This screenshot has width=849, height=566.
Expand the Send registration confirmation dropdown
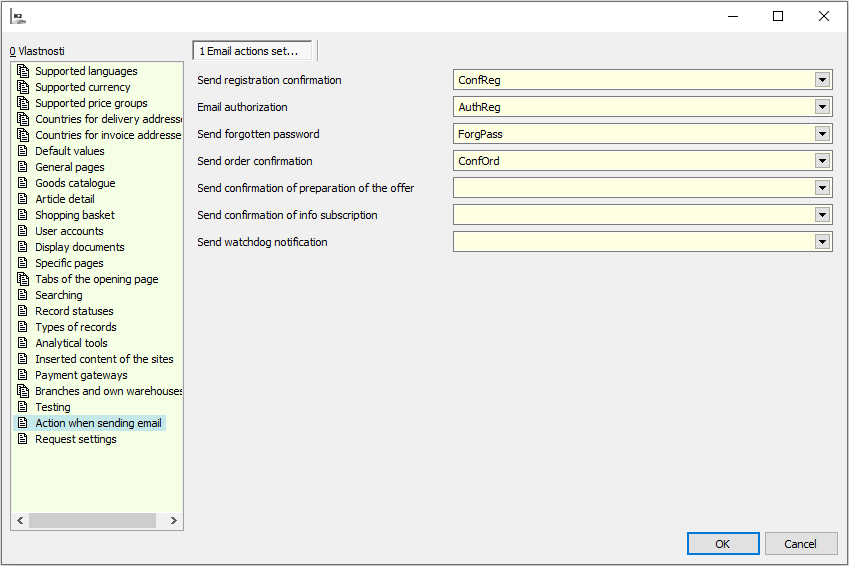[x=822, y=80]
